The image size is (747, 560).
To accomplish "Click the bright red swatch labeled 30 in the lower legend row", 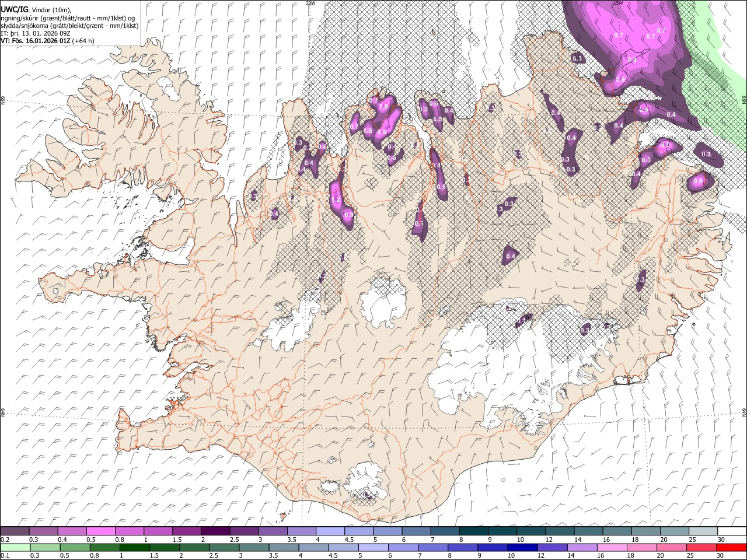I will [732, 547].
